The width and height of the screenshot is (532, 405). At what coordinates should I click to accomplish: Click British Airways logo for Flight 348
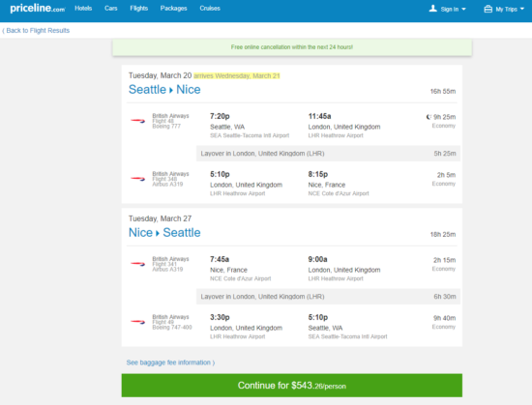click(137, 179)
